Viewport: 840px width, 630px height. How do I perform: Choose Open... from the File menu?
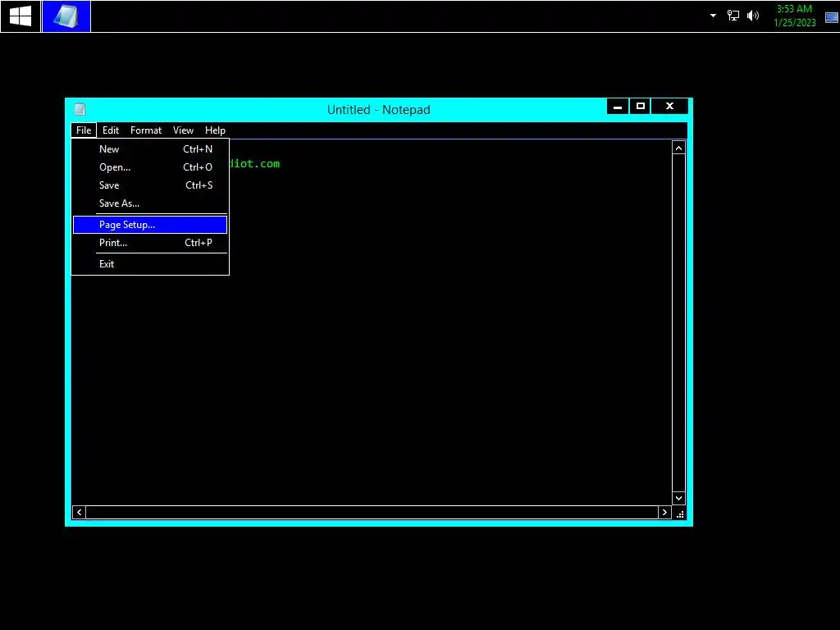click(150, 167)
